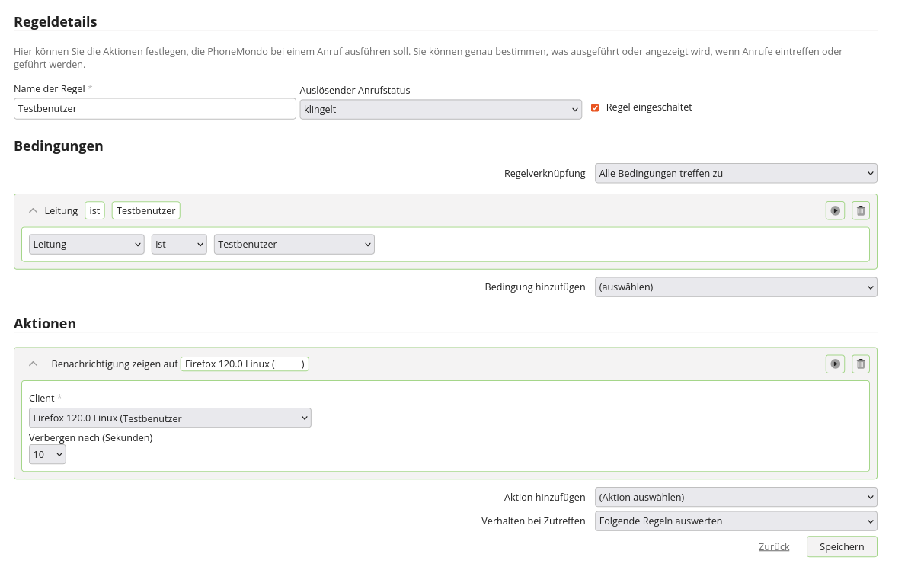924x583 pixels.
Task: Open the Bedingung hinzufügen dropdown
Action: 735,287
